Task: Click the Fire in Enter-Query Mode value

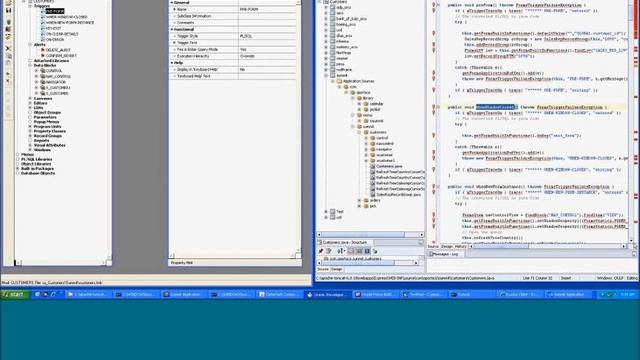Action: (x=267, y=50)
